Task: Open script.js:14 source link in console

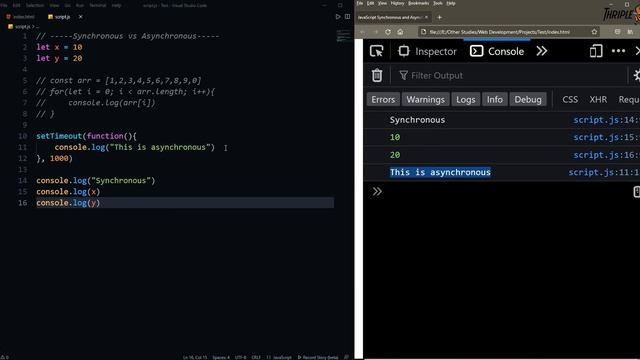Action: (x=606, y=120)
